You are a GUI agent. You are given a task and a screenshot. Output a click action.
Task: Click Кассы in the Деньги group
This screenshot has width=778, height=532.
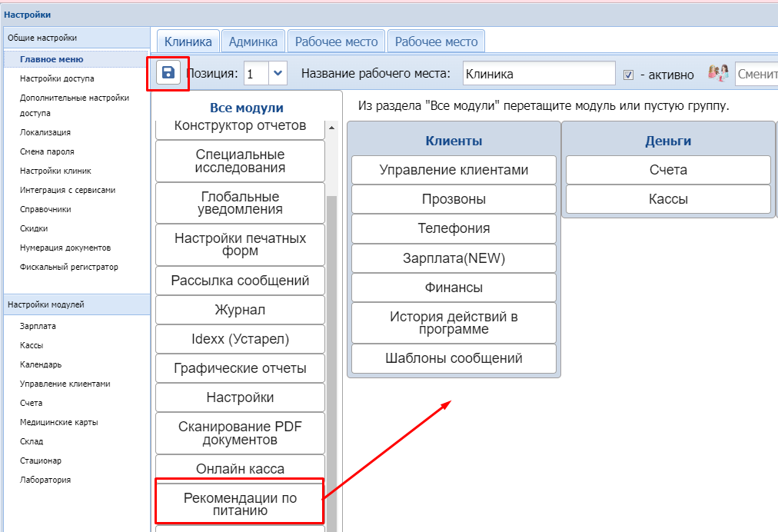(668, 200)
